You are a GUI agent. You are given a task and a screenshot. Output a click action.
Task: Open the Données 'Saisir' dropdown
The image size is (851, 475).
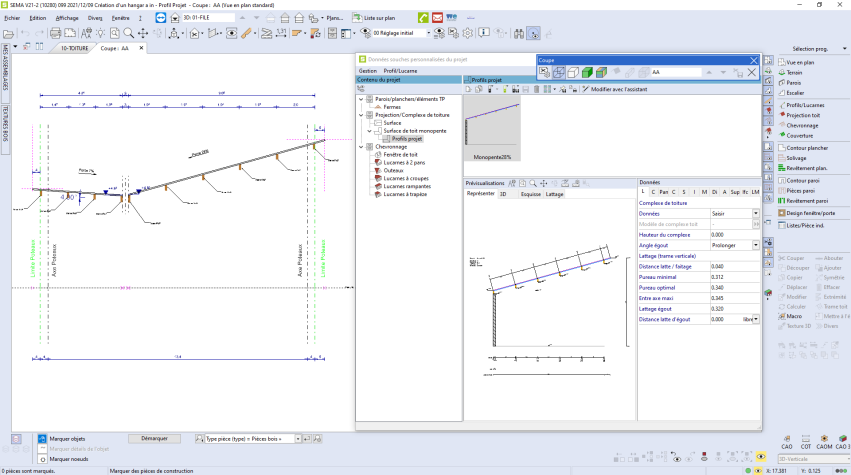(755, 213)
